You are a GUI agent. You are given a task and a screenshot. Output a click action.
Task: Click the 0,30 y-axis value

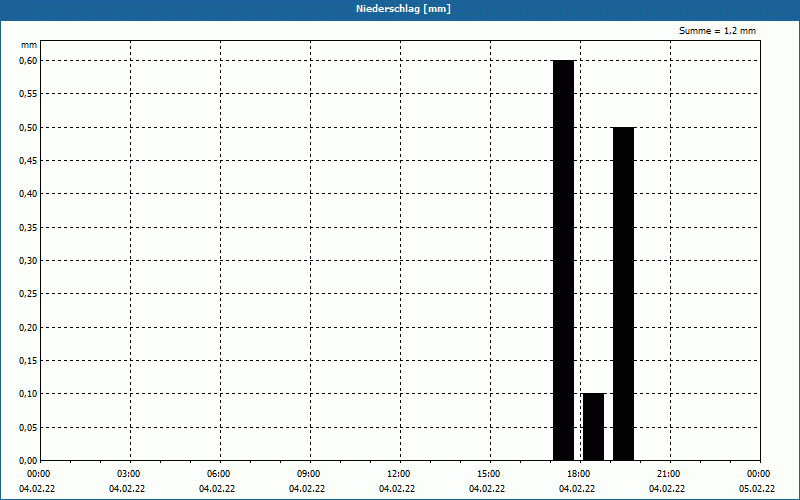[28, 261]
